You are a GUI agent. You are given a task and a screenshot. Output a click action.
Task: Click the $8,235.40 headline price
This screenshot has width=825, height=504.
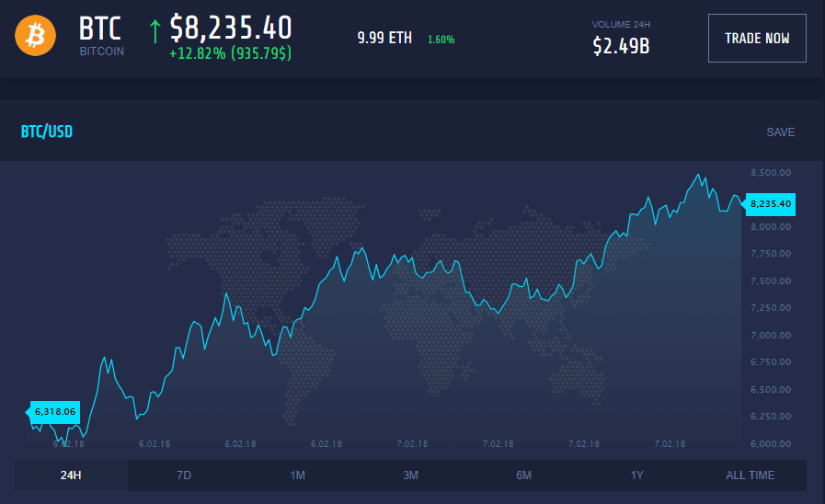[231, 28]
